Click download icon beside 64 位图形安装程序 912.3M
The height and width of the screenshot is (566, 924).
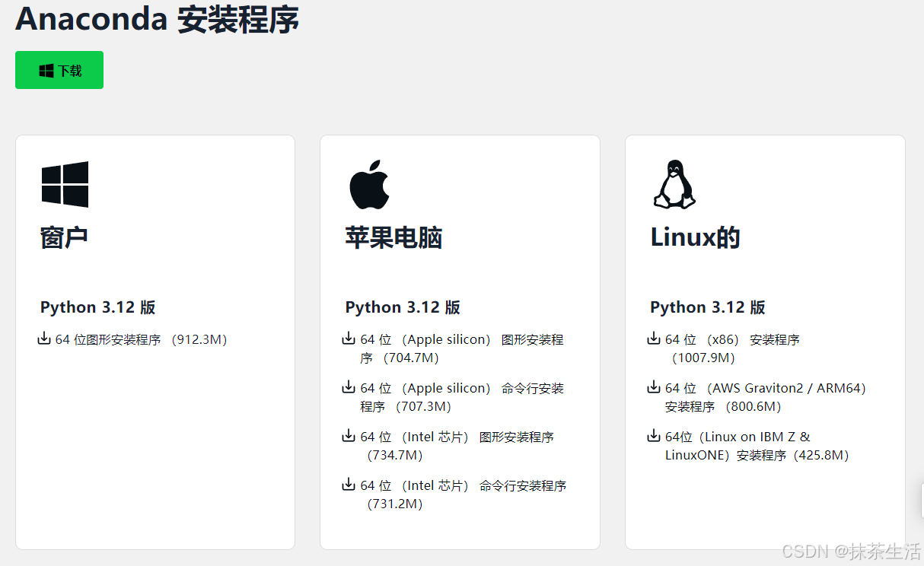click(44, 339)
